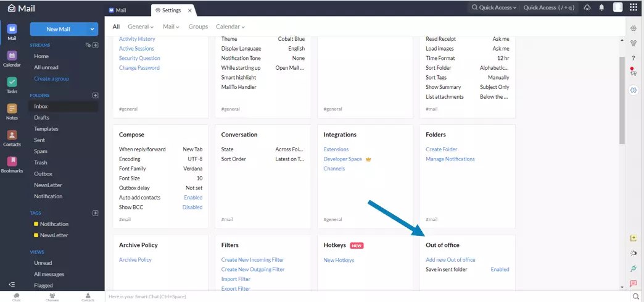The width and height of the screenshot is (644, 302).
Task: Open the Contacts app in sidebar
Action: click(x=12, y=138)
